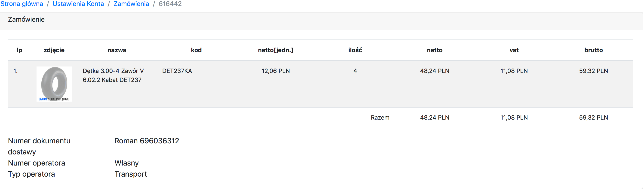
Task: Click the vat column header
Action: (514, 50)
